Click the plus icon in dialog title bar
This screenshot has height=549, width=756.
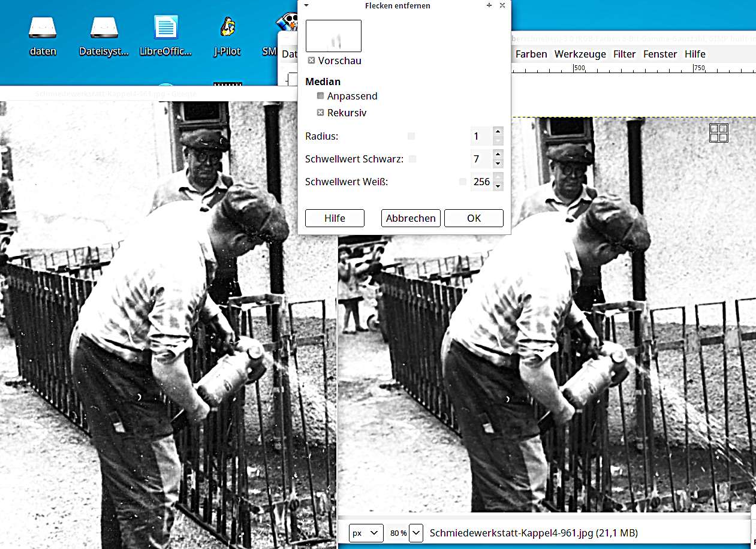pyautogui.click(x=489, y=5)
